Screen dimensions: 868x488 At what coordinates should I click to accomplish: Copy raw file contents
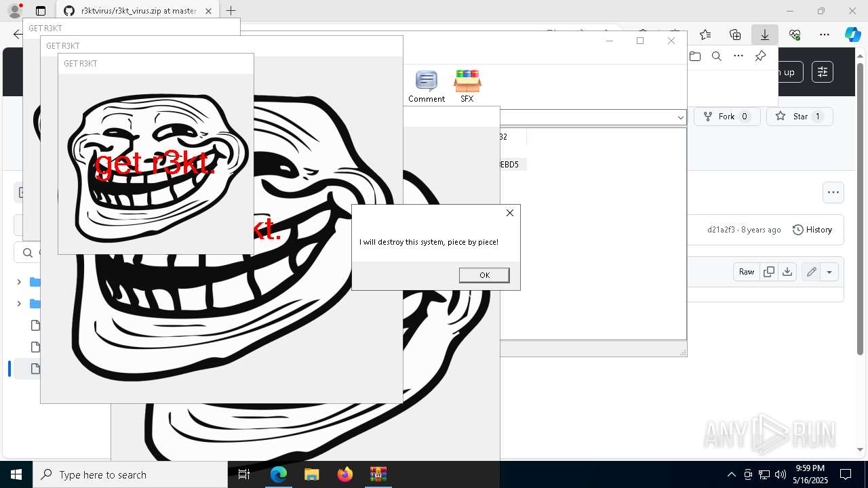[x=769, y=272]
